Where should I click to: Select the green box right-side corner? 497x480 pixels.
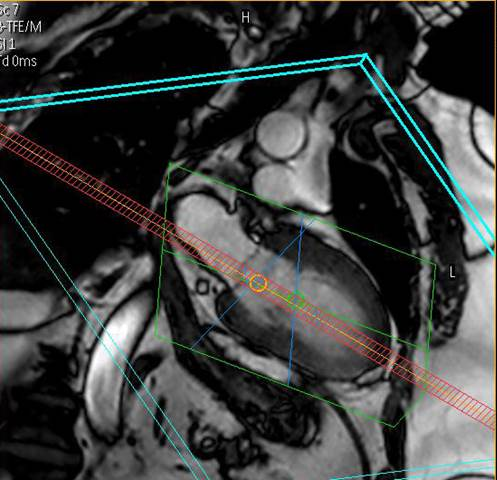coord(435,265)
